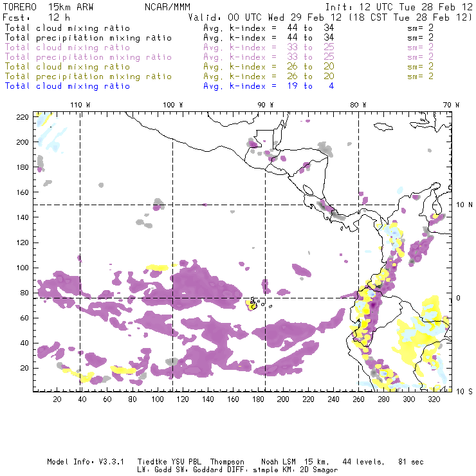Pick olive "Total precipitation mixing ratio" legend row
Image resolution: width=476 pixels, height=476 pixels.
tap(88, 76)
